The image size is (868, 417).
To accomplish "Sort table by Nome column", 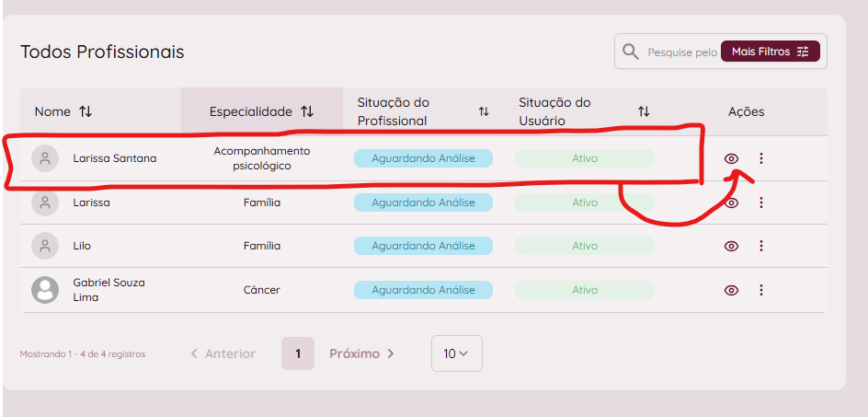I will click(x=86, y=111).
